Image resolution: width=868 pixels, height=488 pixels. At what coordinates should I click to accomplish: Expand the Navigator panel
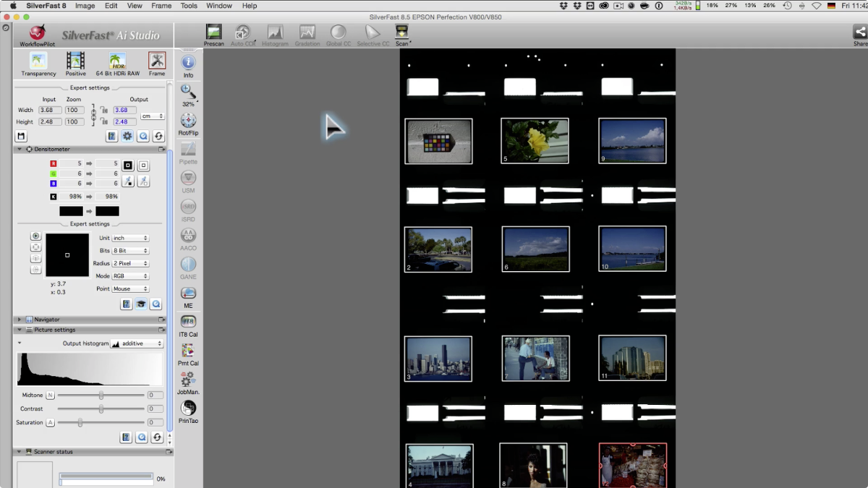(x=20, y=319)
